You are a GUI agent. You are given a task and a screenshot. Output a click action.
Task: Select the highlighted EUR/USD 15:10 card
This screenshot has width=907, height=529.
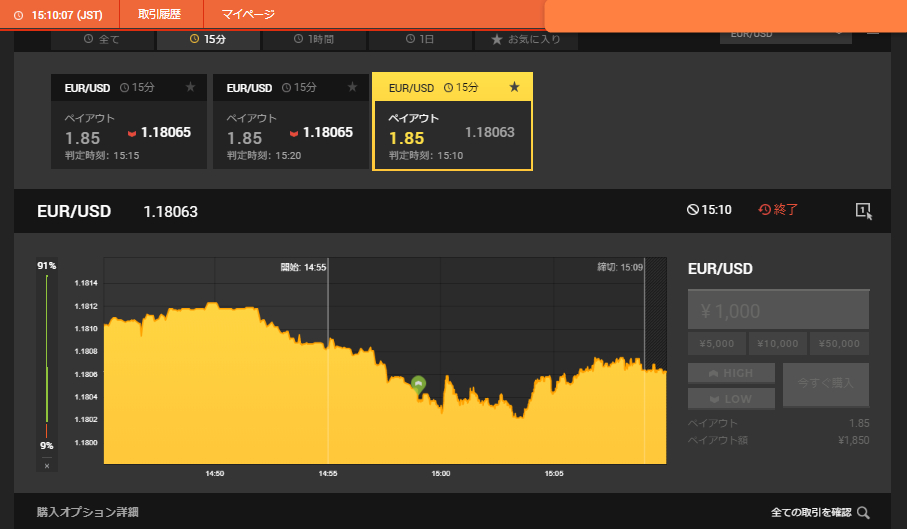click(452, 121)
